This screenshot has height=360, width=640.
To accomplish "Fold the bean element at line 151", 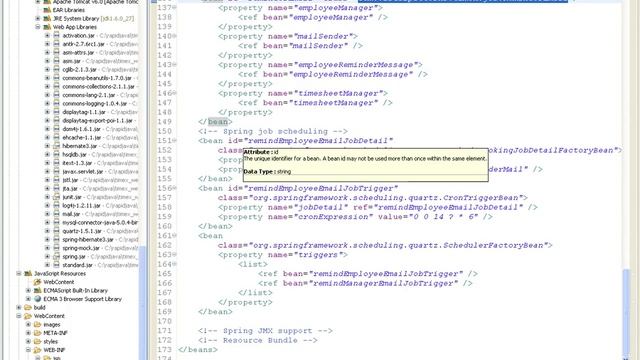I will (175, 140).
